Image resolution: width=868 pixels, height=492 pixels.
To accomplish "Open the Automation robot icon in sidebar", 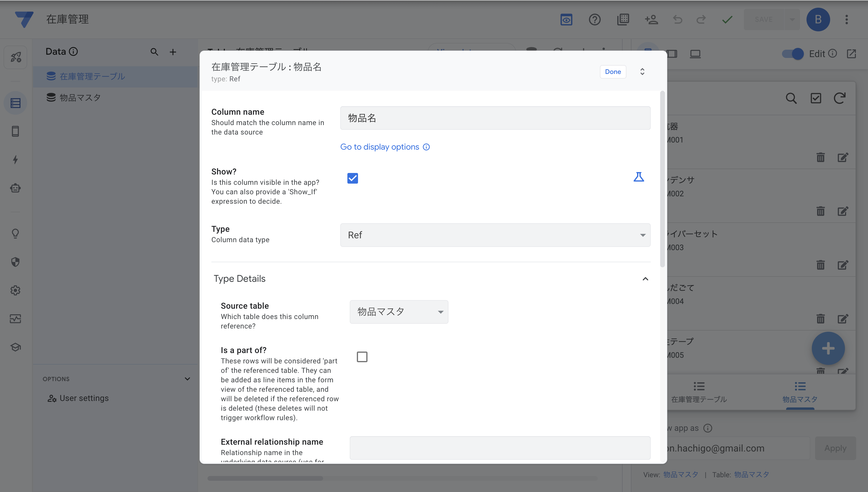I will [15, 188].
